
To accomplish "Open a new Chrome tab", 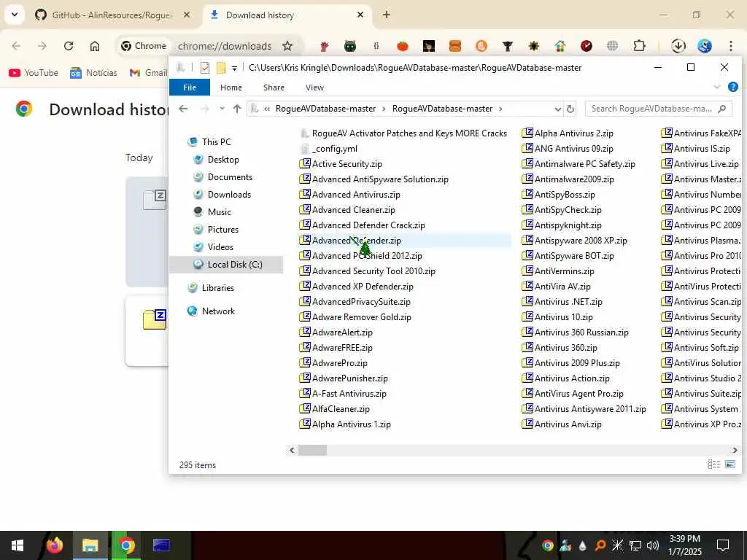I will coord(387,15).
